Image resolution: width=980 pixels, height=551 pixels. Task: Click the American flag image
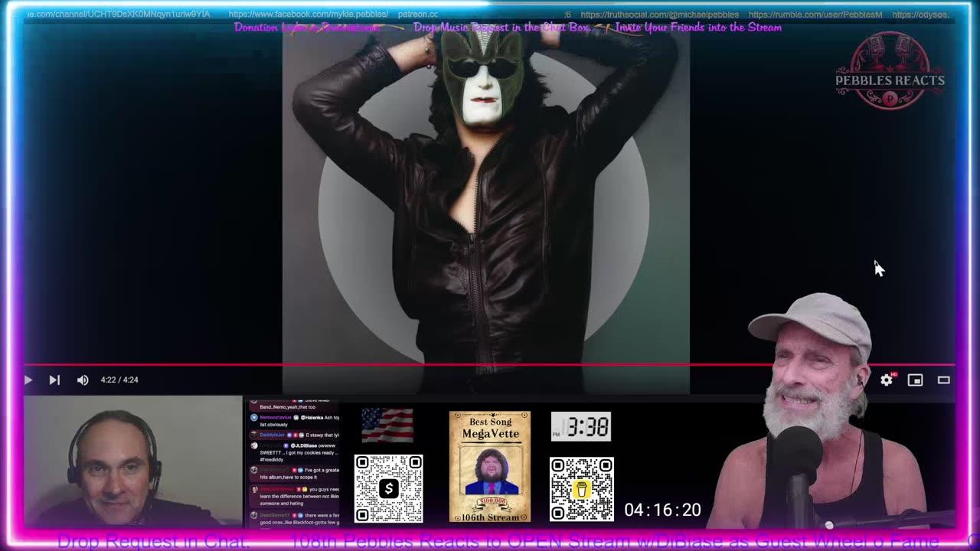387,425
